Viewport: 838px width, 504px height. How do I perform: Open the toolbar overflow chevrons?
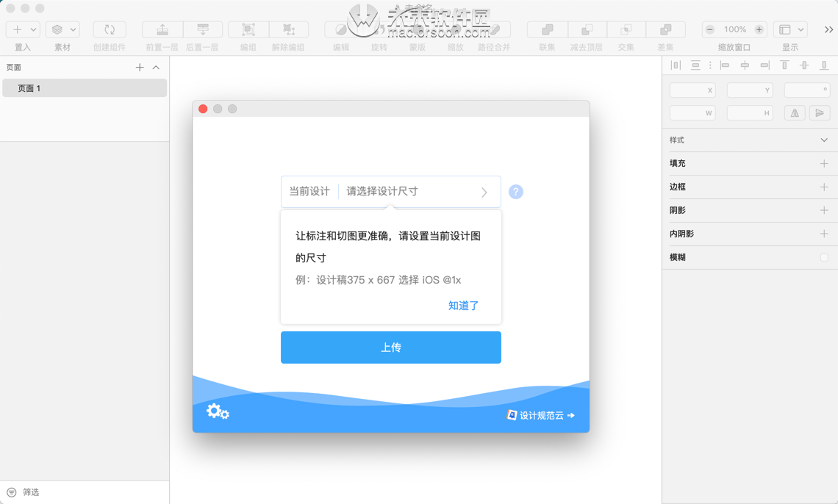[x=828, y=30]
